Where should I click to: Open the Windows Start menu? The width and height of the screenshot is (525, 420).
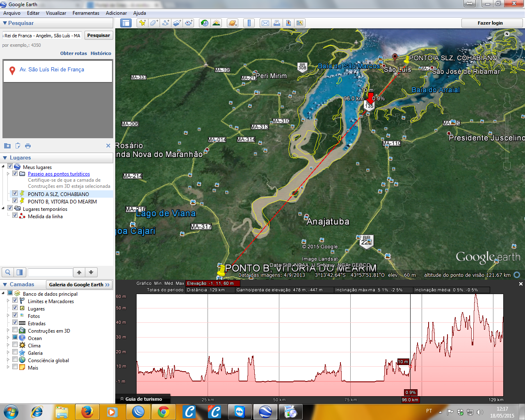click(11, 411)
